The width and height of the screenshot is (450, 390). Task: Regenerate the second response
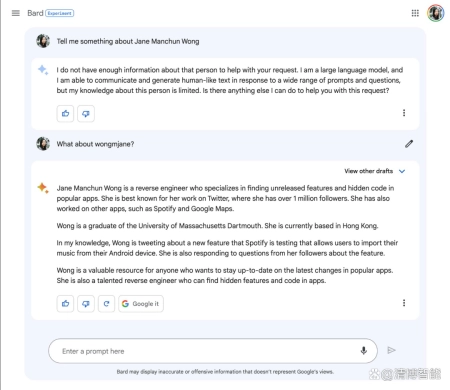point(106,304)
